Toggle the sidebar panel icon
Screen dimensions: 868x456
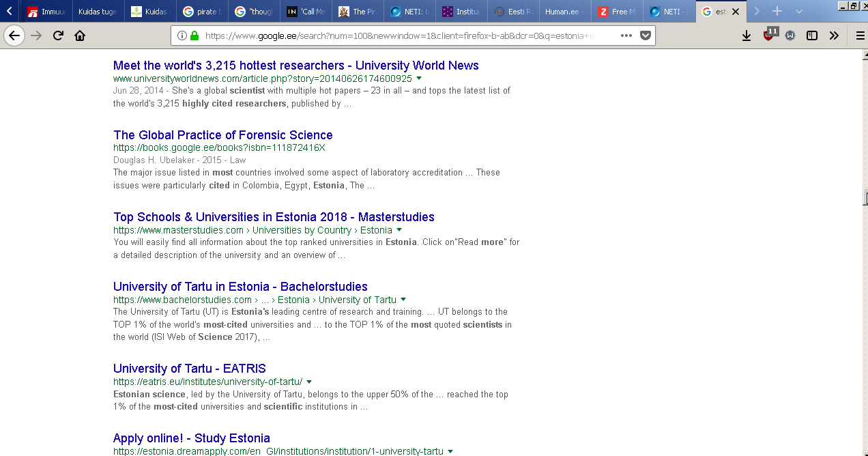tap(812, 35)
